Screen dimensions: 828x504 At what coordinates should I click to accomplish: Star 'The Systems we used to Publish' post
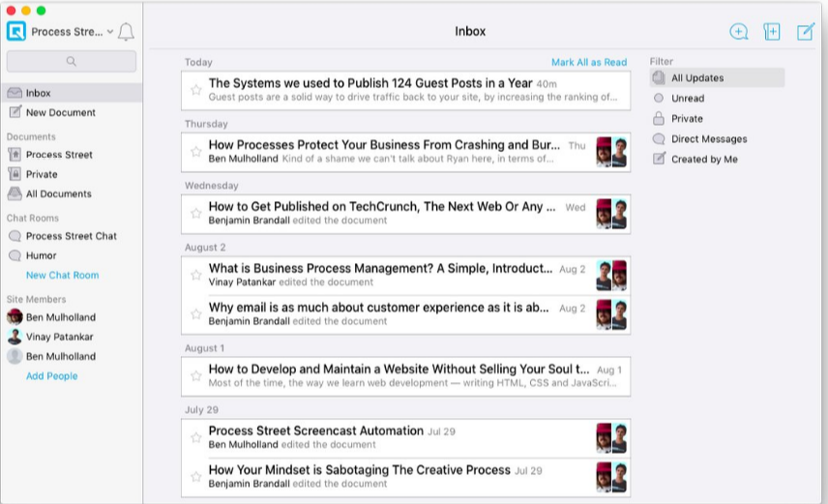pos(196,90)
